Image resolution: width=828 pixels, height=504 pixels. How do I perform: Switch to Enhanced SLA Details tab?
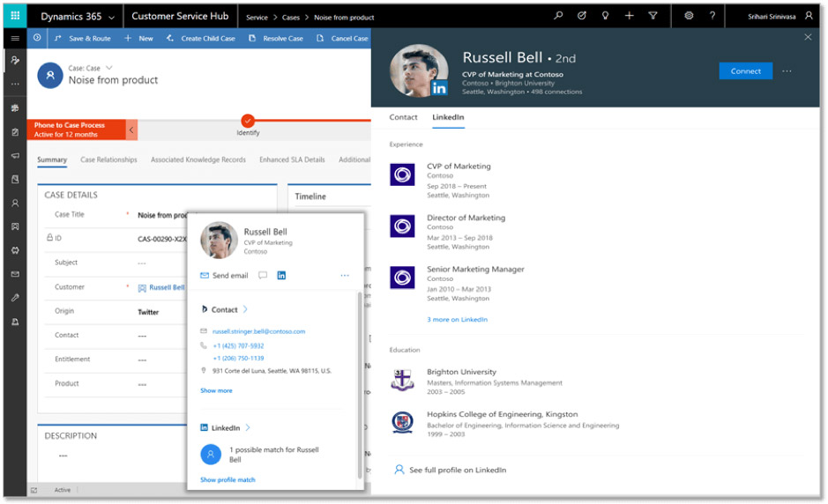tap(292, 159)
